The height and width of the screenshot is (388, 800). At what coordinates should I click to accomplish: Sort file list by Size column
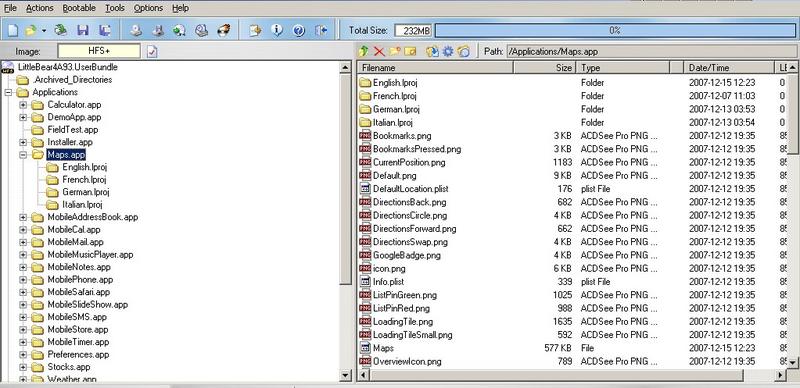pyautogui.click(x=544, y=68)
